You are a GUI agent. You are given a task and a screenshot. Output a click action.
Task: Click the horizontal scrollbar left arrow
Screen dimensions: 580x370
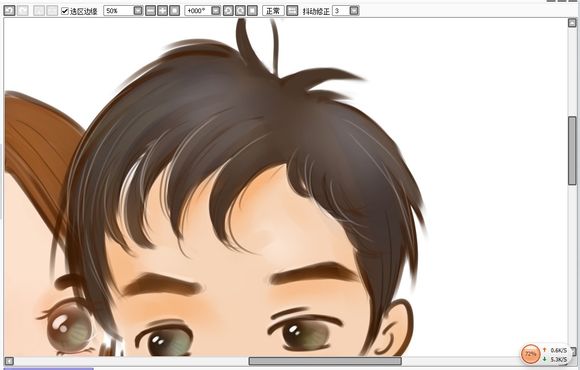click(9, 361)
